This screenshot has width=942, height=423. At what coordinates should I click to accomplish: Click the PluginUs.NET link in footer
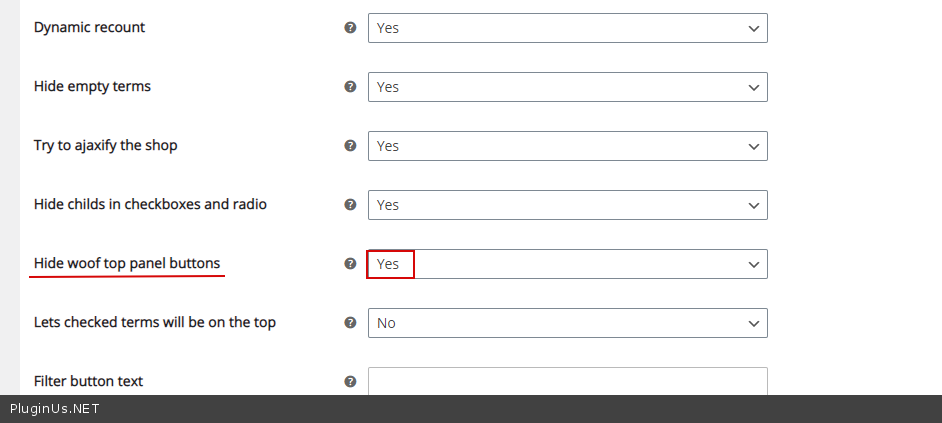pos(55,409)
